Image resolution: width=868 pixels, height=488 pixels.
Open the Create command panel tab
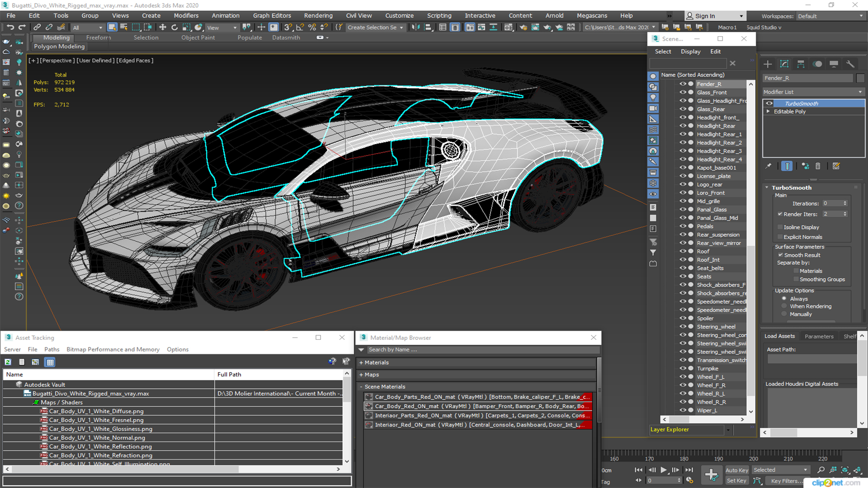coord(768,64)
